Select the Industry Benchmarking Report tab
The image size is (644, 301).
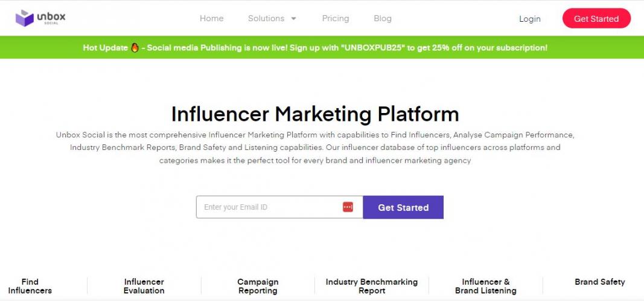[371, 286]
